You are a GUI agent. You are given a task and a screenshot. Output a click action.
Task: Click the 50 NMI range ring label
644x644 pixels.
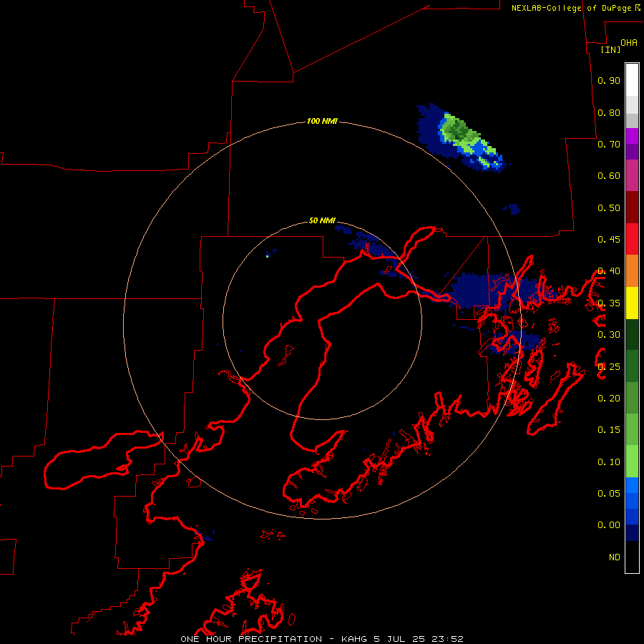(x=322, y=220)
